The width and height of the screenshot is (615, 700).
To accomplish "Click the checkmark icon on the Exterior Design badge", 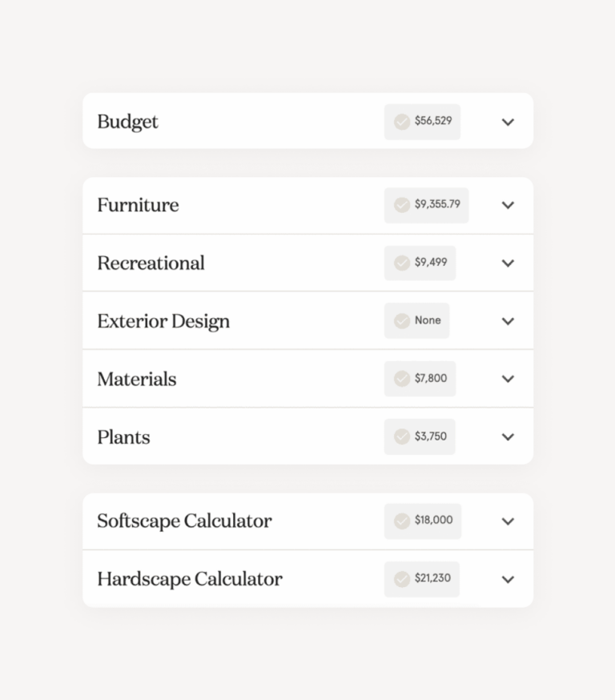I will pos(402,320).
